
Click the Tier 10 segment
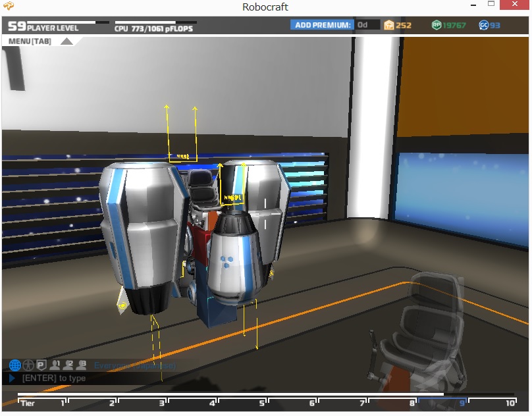point(492,403)
